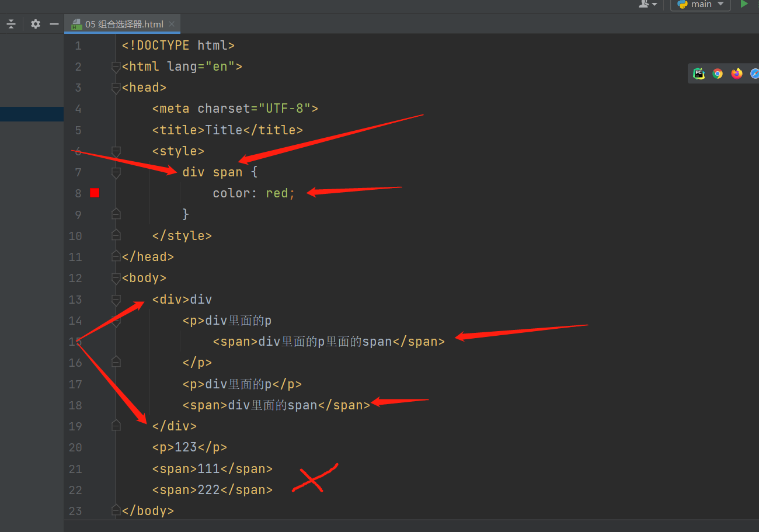Click the <!DOCTYPE html> declaration
Image resolution: width=759 pixels, height=532 pixels.
178,46
